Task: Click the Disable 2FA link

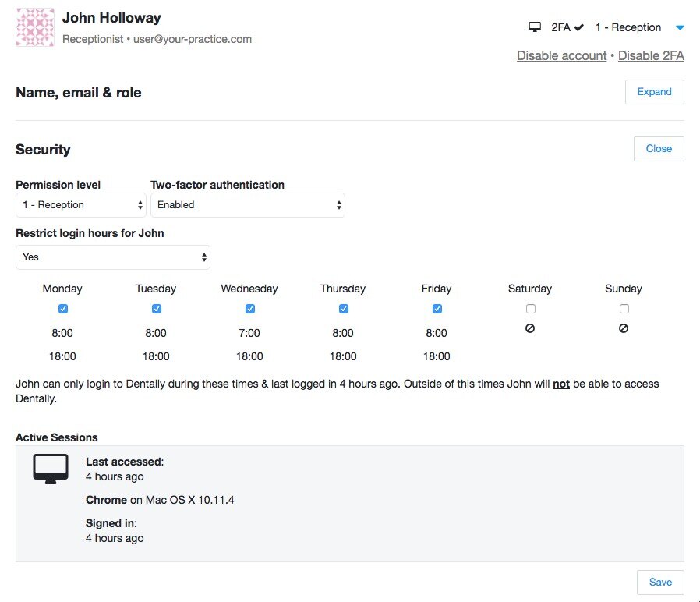Action: coord(651,56)
